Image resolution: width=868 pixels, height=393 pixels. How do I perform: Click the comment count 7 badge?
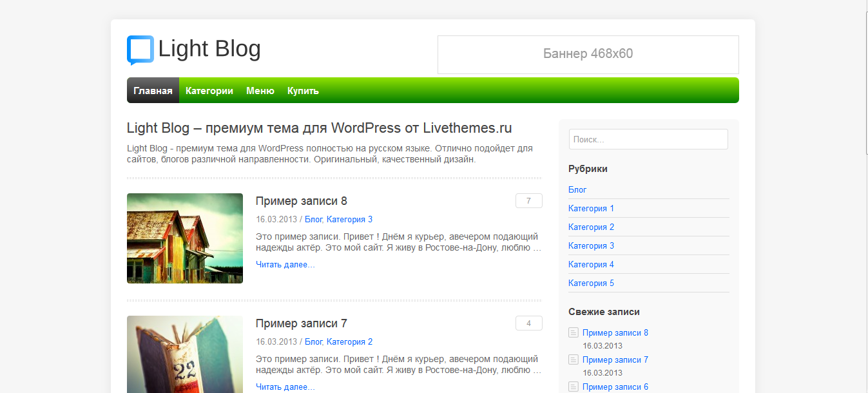pos(529,201)
